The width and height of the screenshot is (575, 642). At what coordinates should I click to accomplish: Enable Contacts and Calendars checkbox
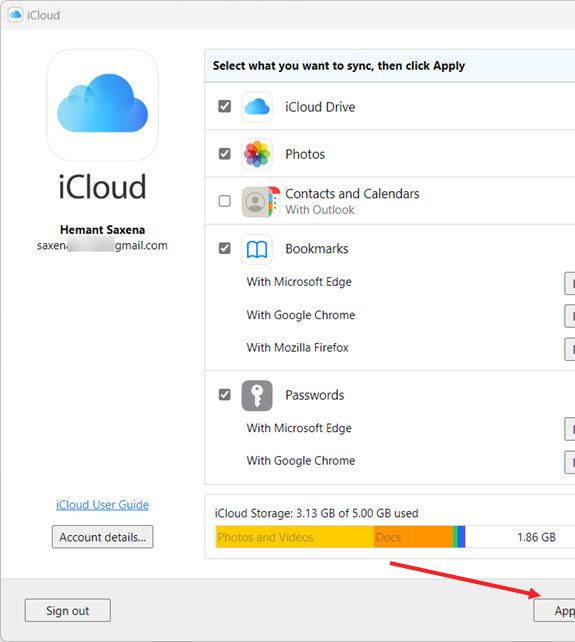[224, 201]
